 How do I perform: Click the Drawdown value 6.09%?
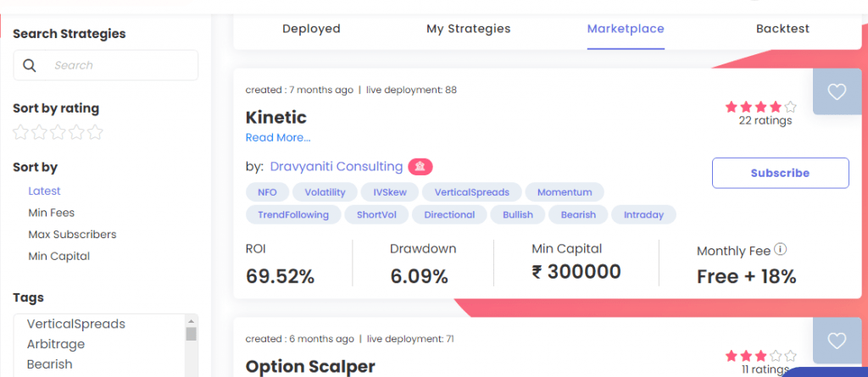[419, 275]
